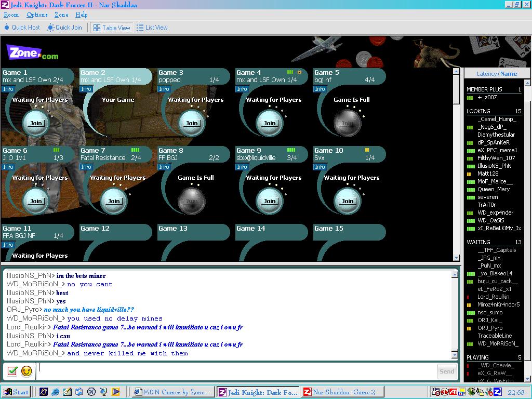Click the system clock showing 22:58

[x=516, y=392]
